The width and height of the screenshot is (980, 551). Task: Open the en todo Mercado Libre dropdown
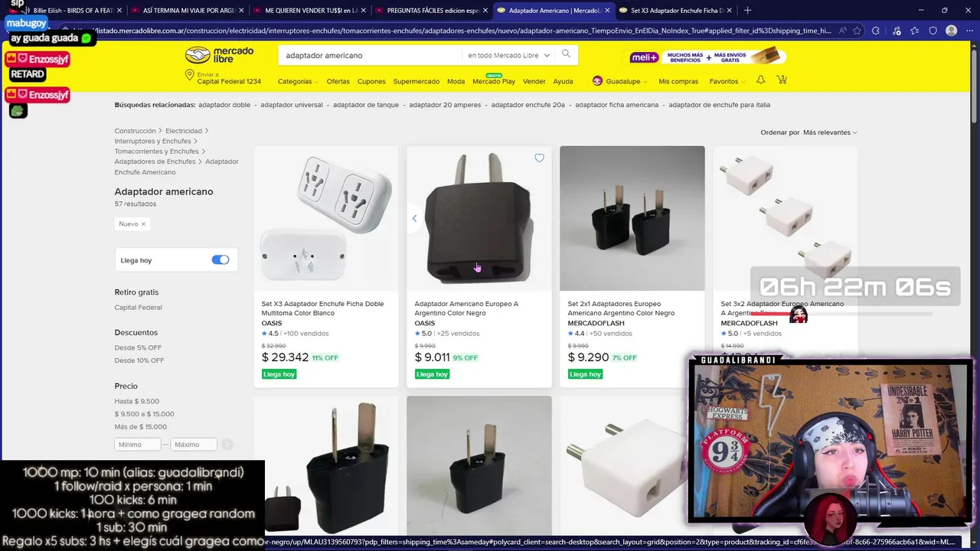[508, 55]
